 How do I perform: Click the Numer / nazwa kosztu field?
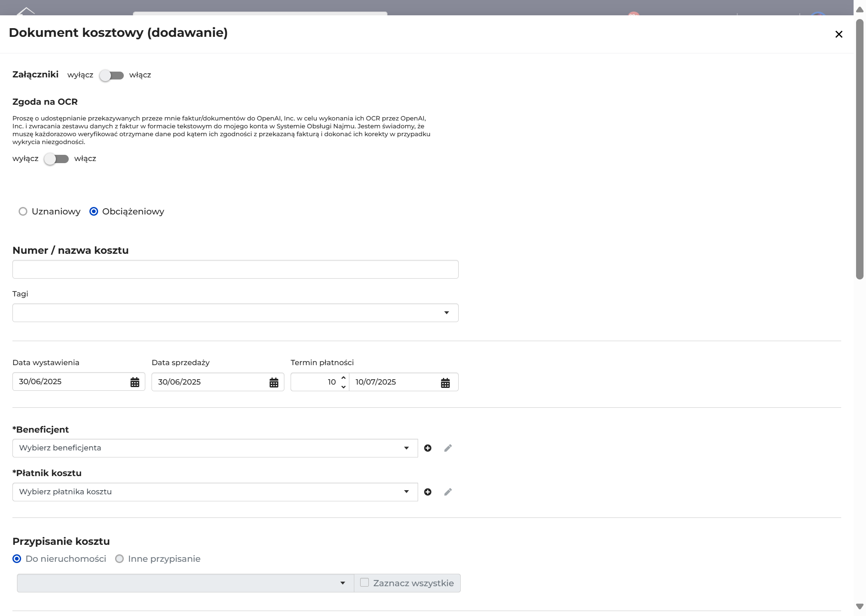point(236,269)
